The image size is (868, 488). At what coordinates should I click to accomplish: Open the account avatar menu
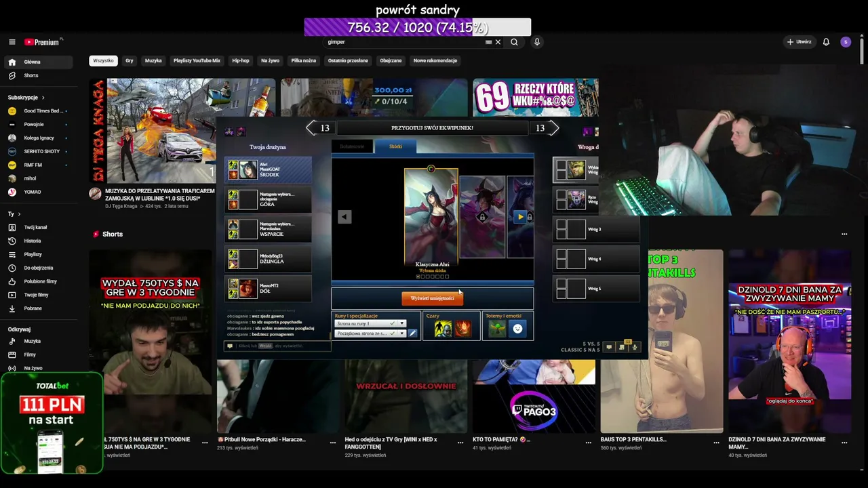coord(846,42)
